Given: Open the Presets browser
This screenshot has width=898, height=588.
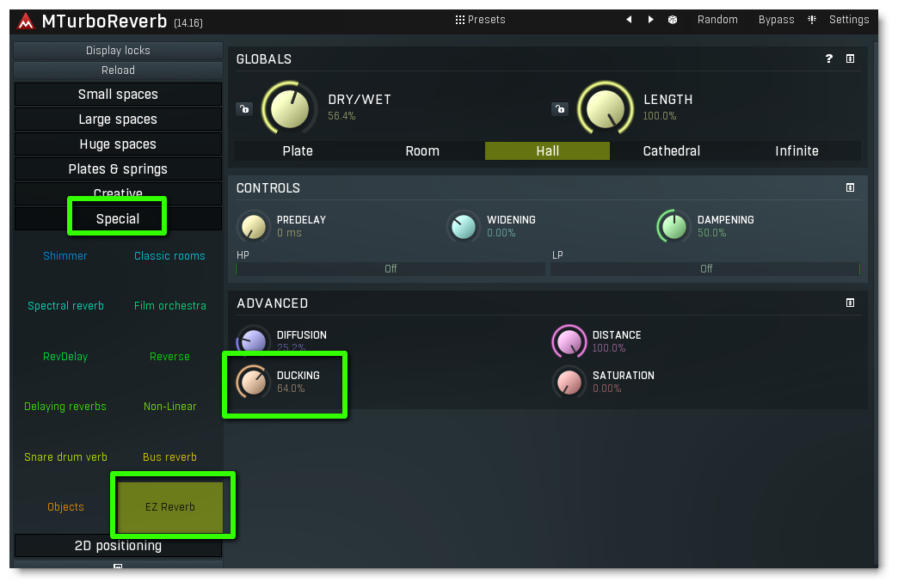Looking at the screenshot, I should coord(486,20).
